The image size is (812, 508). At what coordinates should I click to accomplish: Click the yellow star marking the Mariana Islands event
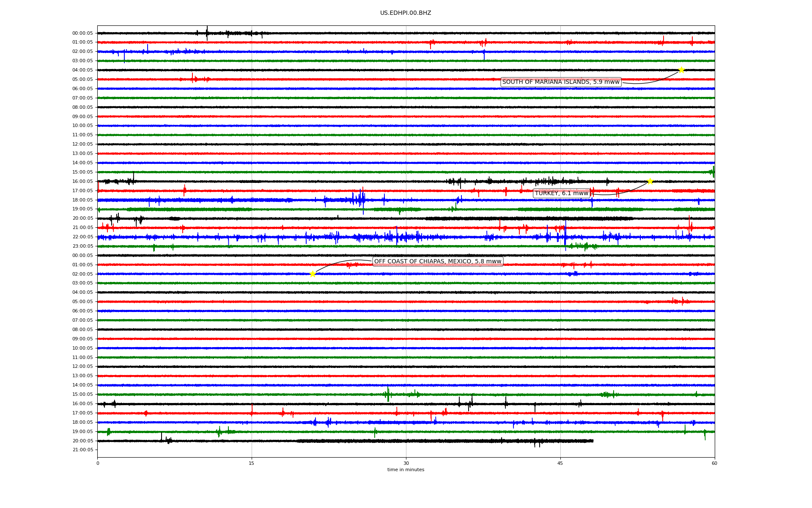click(681, 70)
